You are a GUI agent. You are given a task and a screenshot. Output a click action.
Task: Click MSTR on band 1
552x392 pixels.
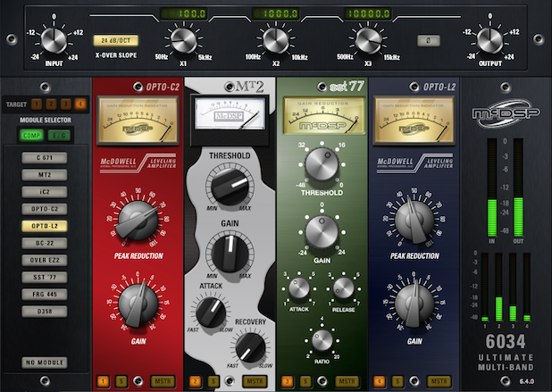coord(163,381)
